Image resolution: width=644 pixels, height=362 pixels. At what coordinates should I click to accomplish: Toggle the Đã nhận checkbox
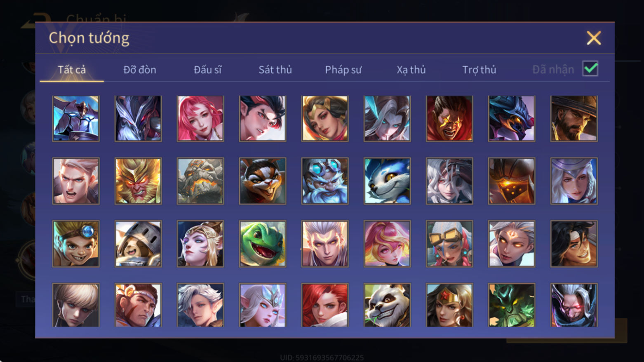590,69
